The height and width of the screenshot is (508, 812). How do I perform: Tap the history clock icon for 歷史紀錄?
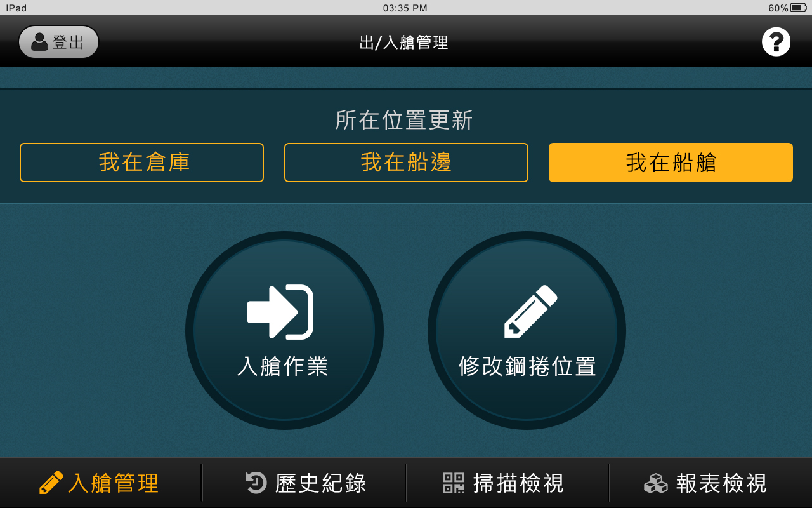tap(256, 483)
